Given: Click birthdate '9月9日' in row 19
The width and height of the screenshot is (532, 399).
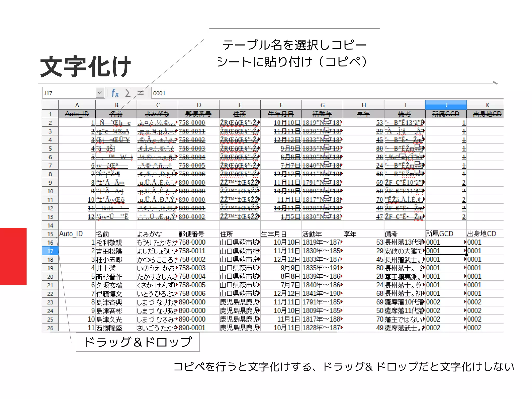Looking at the screenshot, I should click(x=281, y=268).
